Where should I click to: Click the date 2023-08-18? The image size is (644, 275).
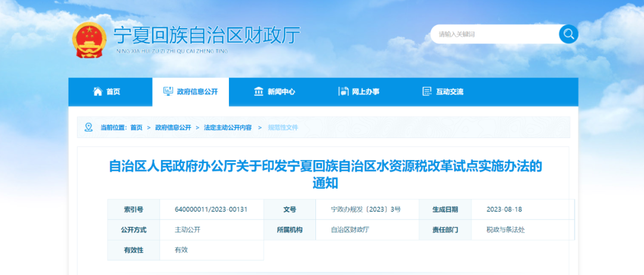504,210
